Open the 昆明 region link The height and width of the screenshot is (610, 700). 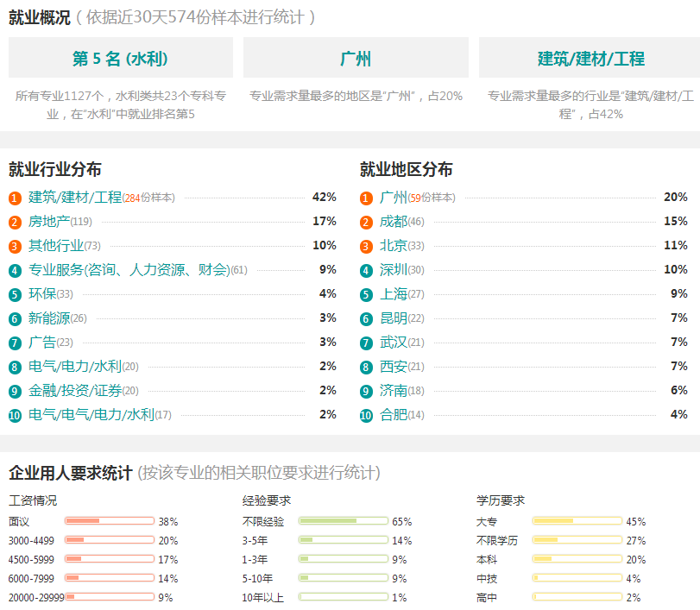(394, 318)
